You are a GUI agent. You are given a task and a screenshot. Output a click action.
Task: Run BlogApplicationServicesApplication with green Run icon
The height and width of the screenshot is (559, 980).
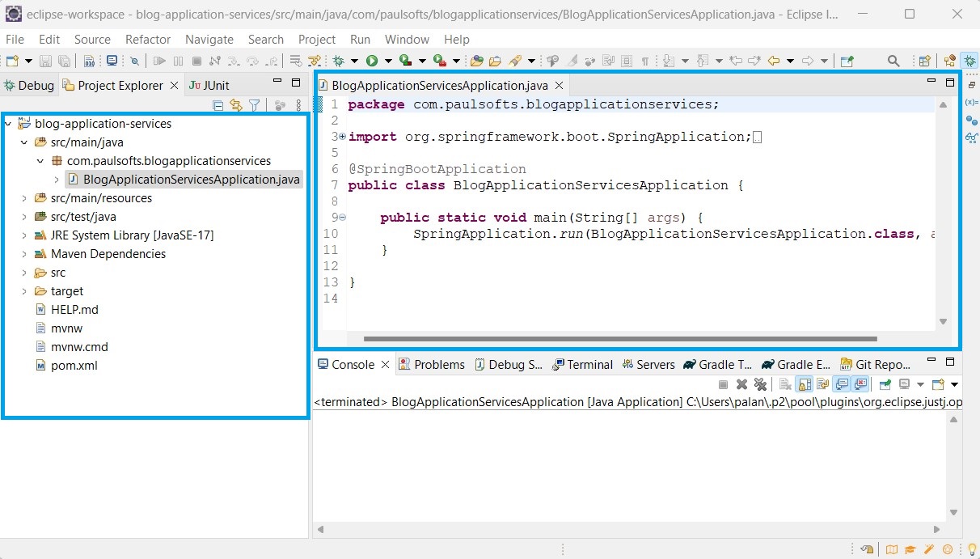[x=374, y=61]
